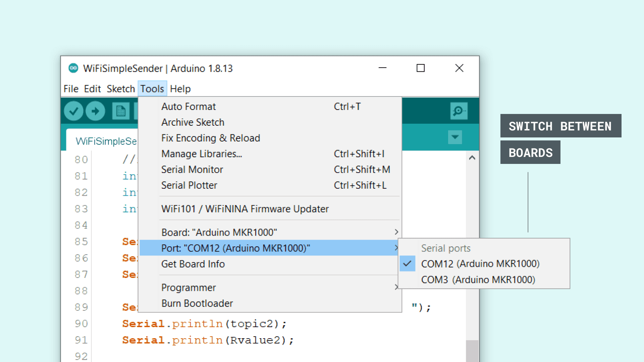Open the tab dropdown arrow button
Screen dimensions: 644x362
[x=455, y=137]
